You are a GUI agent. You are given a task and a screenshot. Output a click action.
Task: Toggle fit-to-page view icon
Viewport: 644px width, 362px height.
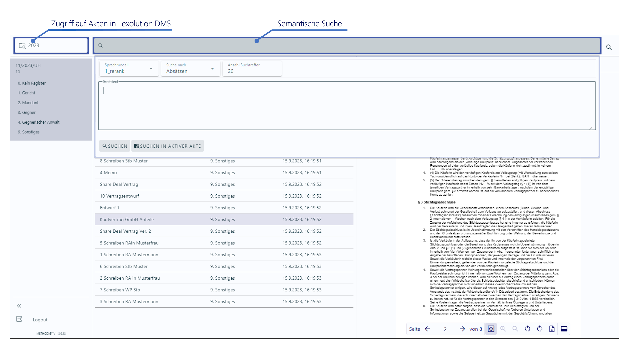click(491, 329)
